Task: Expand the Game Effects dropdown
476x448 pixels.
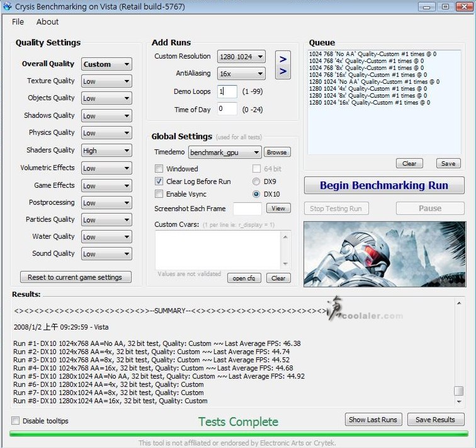Action: click(x=106, y=186)
